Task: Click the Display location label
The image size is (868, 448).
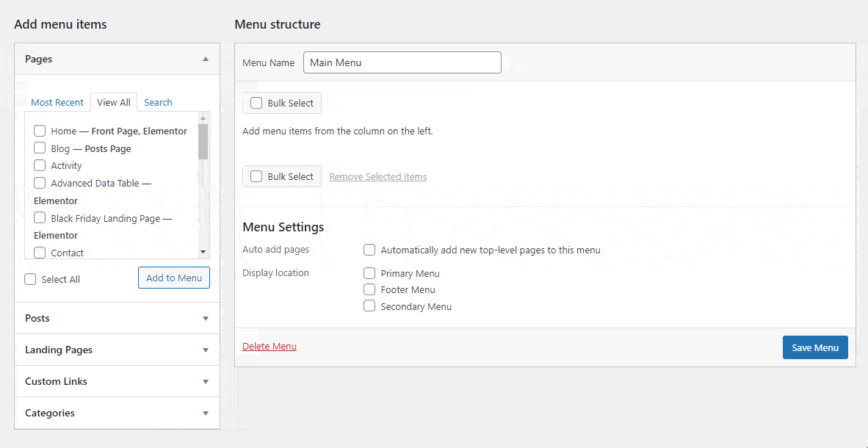Action: (275, 273)
